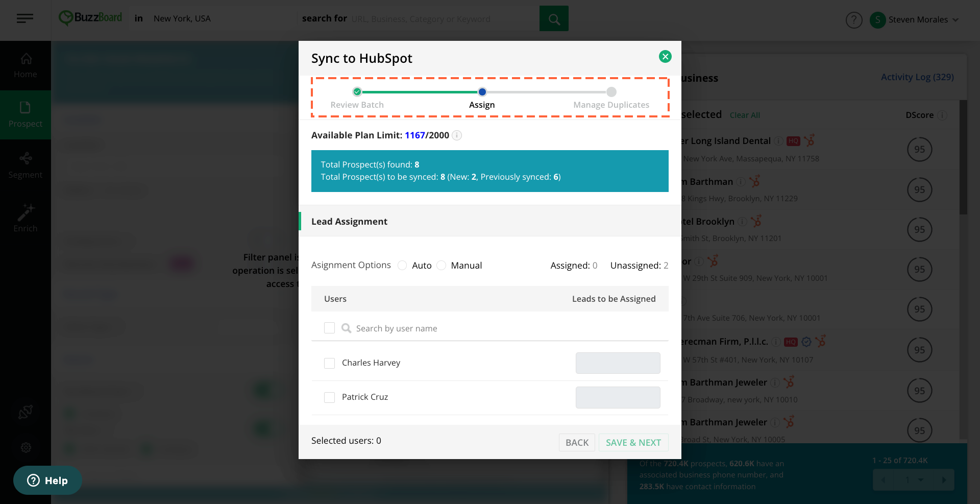Screen dimensions: 980x504
Task: Click leads input field for Charles Harvey
Action: (618, 363)
